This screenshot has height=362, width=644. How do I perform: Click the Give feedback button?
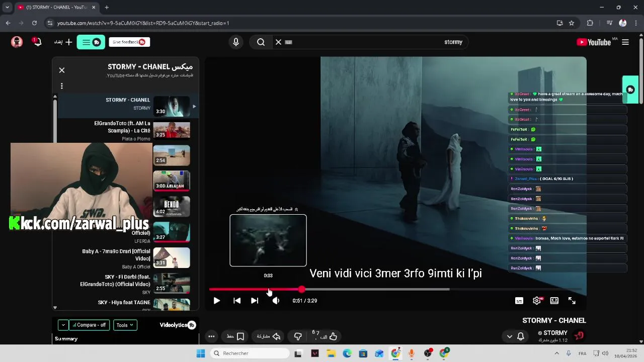129,42
